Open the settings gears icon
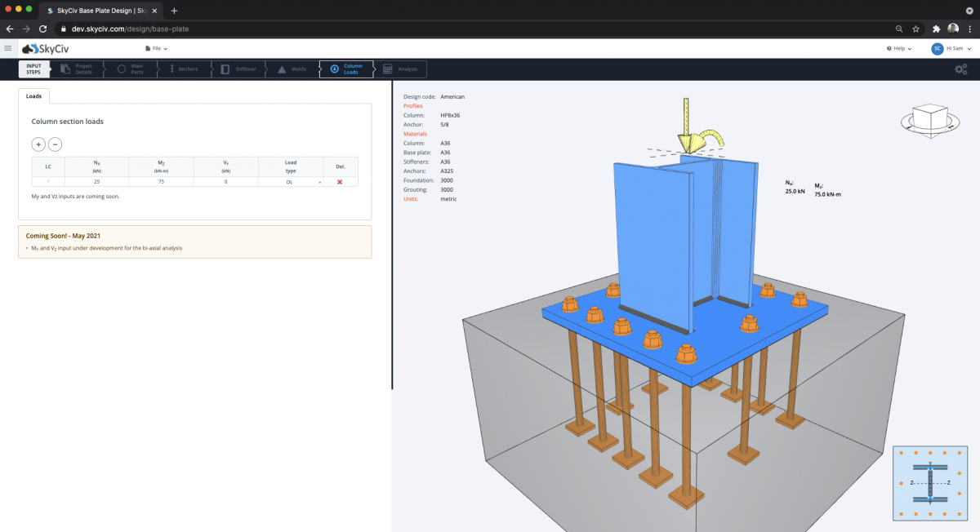Image resolution: width=980 pixels, height=532 pixels. pos(961,69)
